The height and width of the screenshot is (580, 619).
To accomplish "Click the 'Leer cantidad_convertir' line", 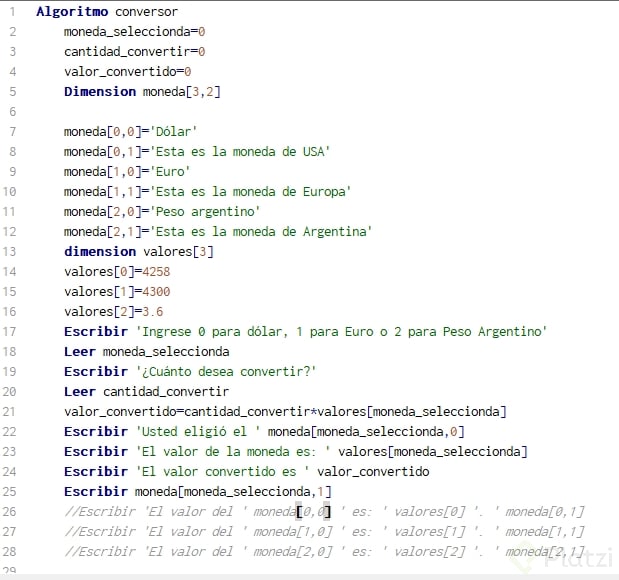I will pyautogui.click(x=146, y=391).
